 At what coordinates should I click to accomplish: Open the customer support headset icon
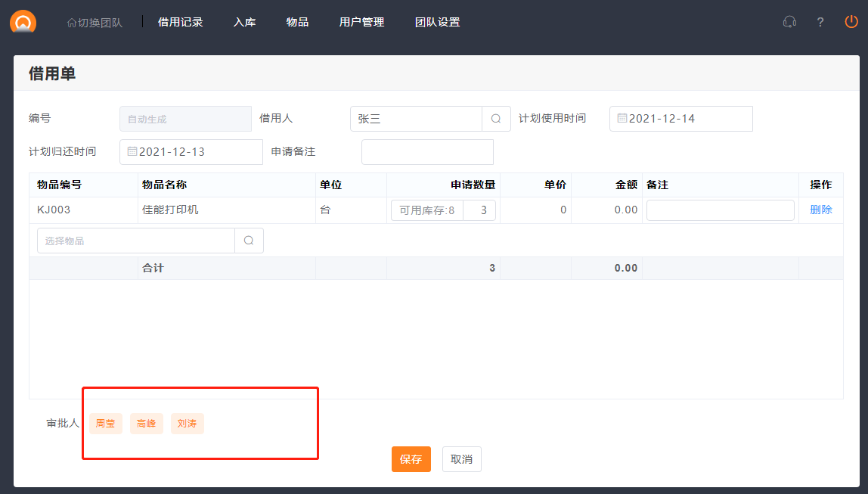(x=789, y=22)
